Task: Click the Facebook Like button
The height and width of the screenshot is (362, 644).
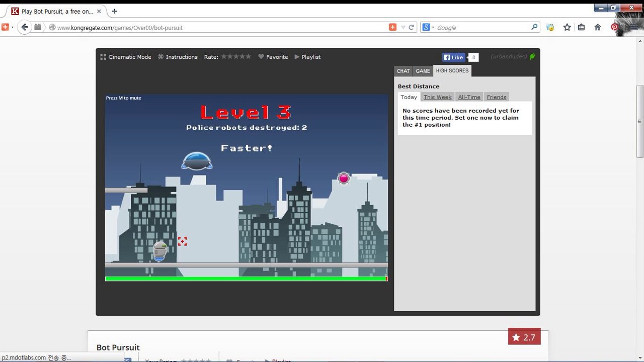Action: click(x=453, y=57)
